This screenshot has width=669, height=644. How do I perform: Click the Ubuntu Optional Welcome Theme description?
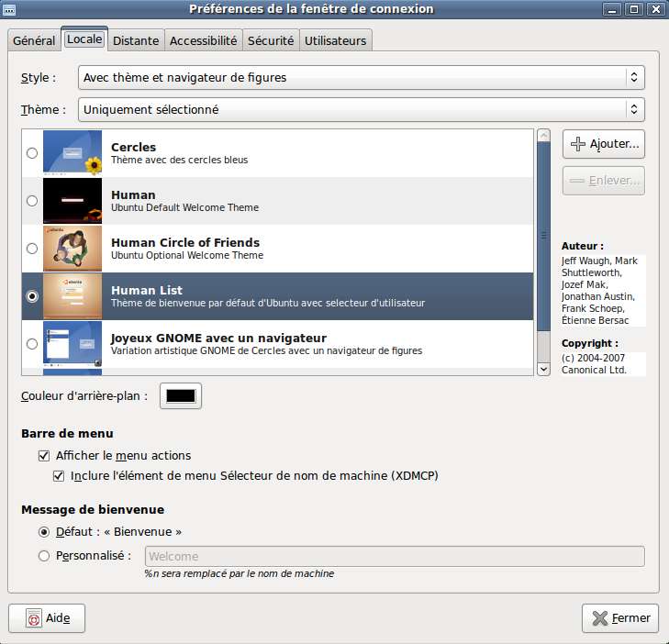tap(187, 255)
